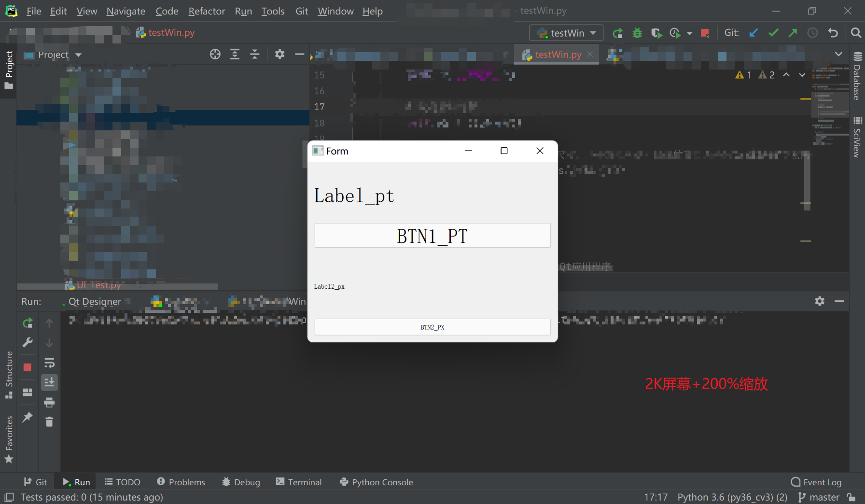
Task: Open Search Everywhere with the magnifier
Action: click(855, 33)
